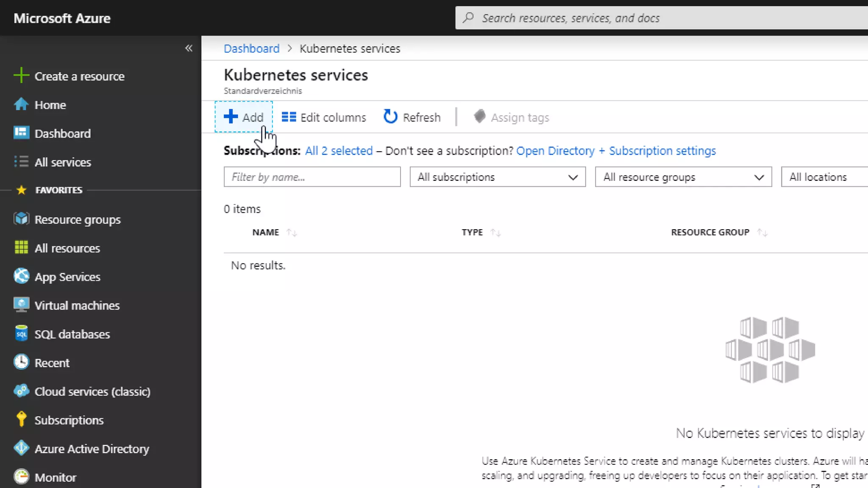Viewport: 868px width, 488px height.
Task: Collapse the left sidebar with double chevron
Action: pos(189,48)
